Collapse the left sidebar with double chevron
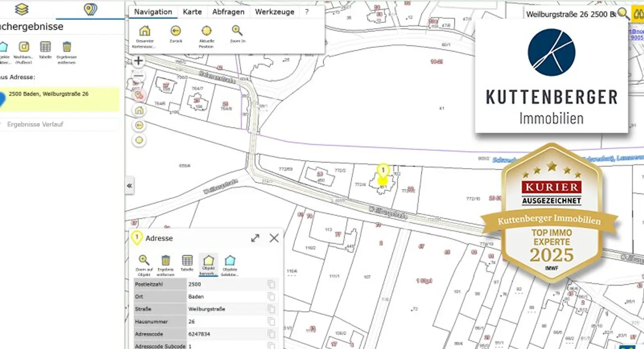 (x=130, y=186)
